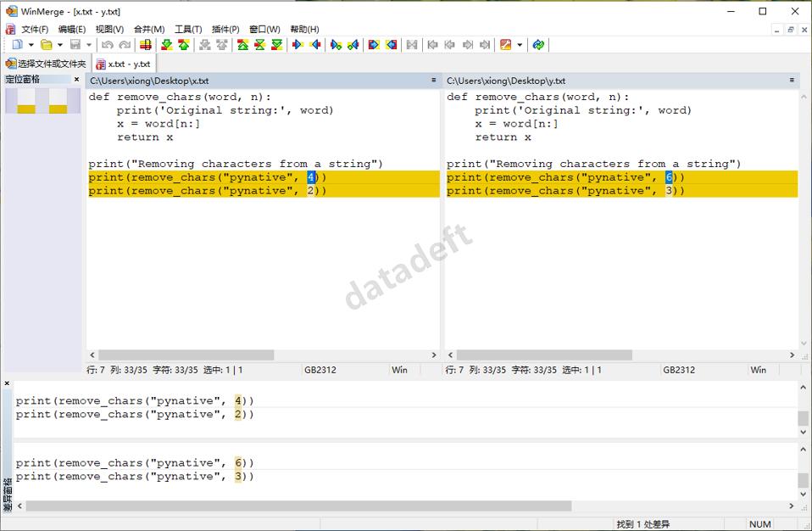Expand the New document dropdown arrow
812x531 pixels.
31,45
